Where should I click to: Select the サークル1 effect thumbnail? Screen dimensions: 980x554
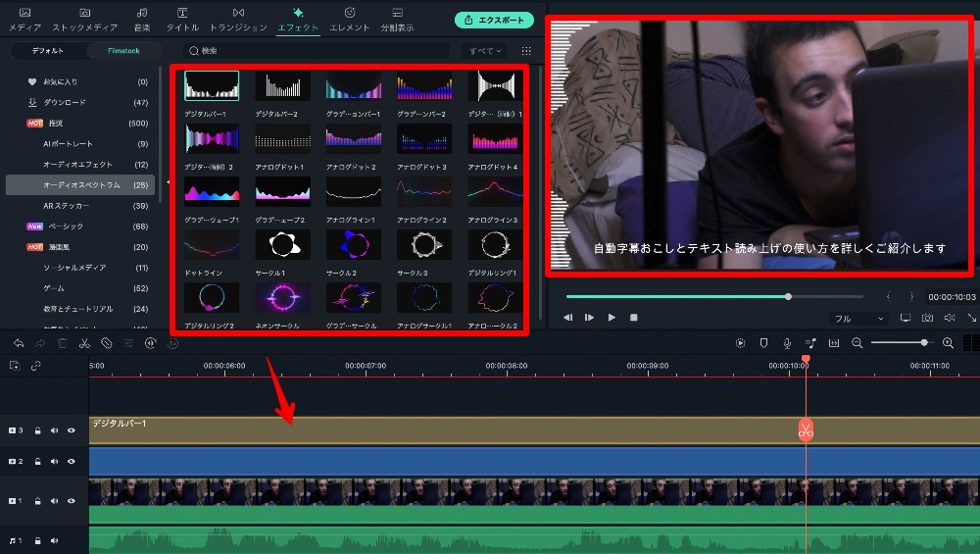(x=282, y=244)
